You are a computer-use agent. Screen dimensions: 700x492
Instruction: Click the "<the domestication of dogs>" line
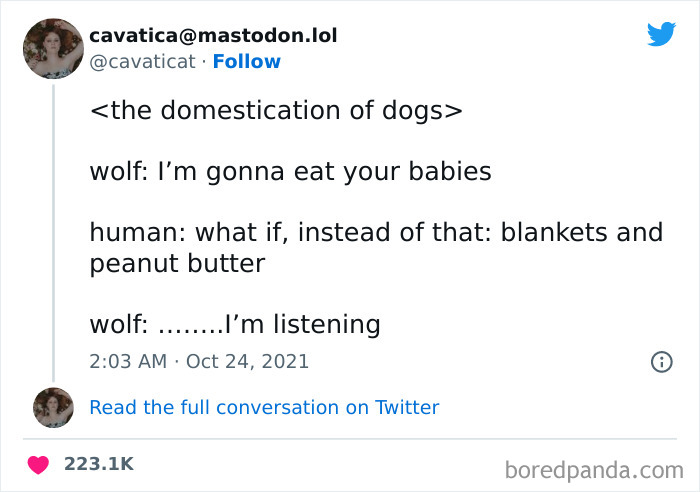point(276,110)
